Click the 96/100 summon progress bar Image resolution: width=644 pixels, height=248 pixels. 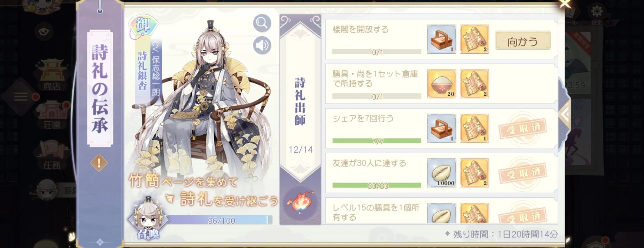tap(220, 220)
